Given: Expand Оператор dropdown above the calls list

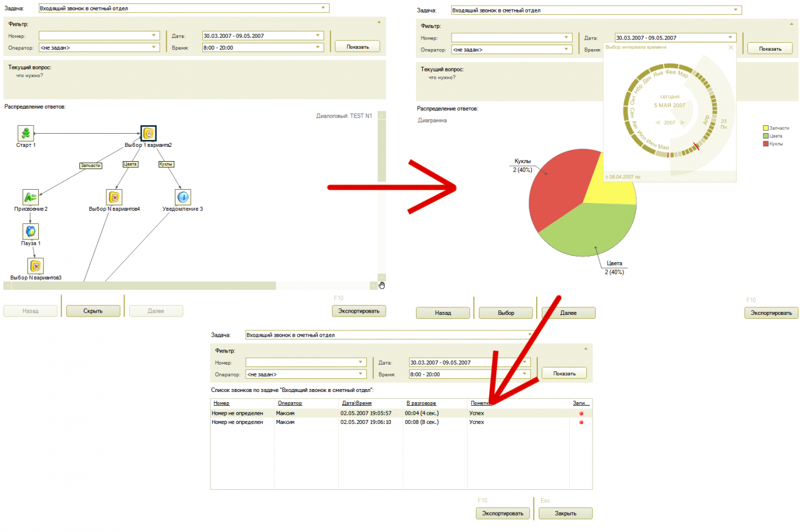Looking at the screenshot, I should (361, 374).
